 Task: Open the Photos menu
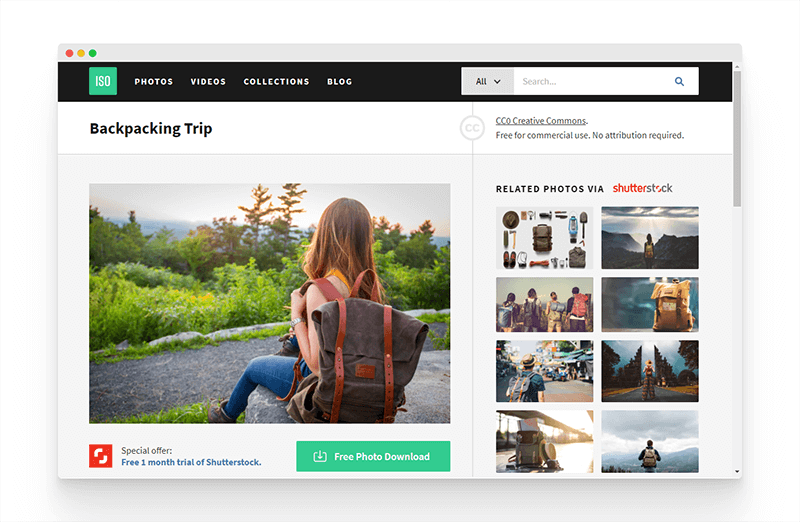point(154,82)
